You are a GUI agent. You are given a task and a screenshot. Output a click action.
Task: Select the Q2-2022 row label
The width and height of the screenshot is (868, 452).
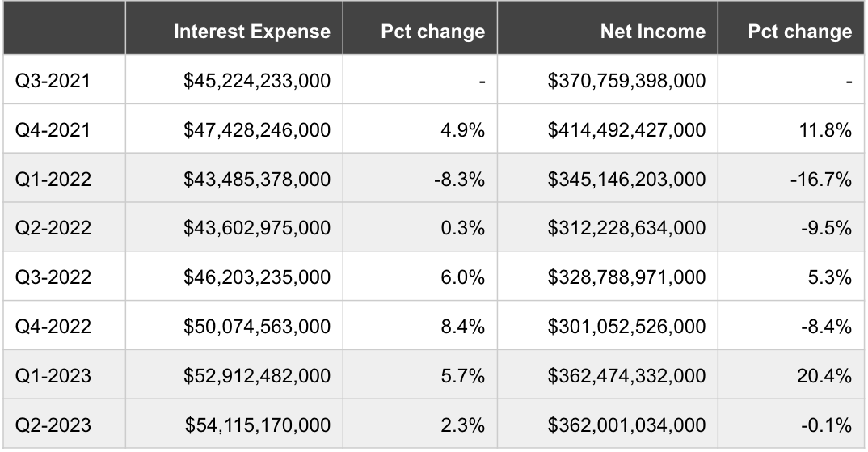pos(53,228)
